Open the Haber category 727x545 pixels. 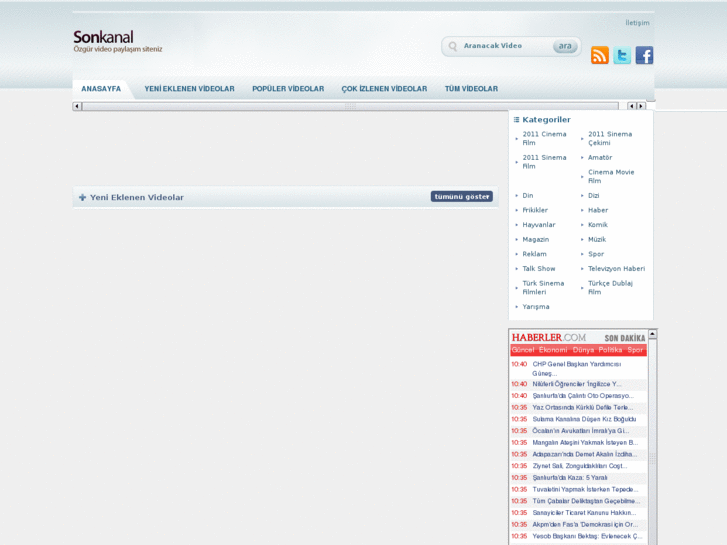(598, 210)
